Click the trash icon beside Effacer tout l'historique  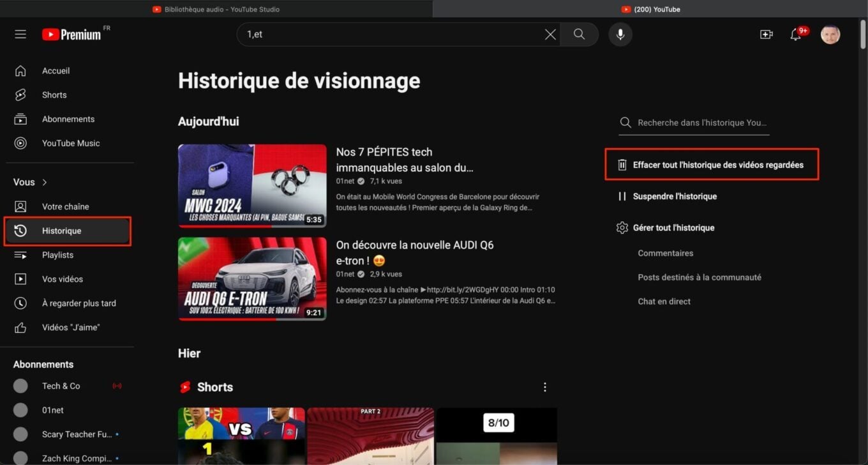(x=622, y=165)
